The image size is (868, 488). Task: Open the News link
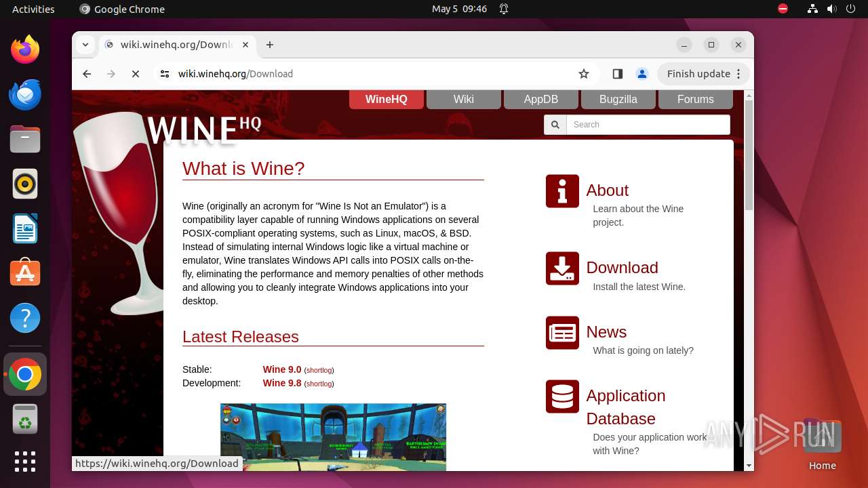(606, 332)
